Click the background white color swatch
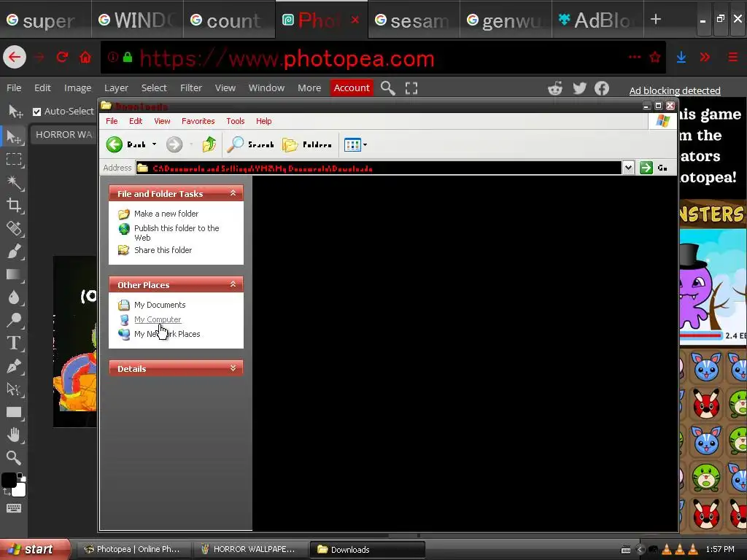 [x=20, y=491]
